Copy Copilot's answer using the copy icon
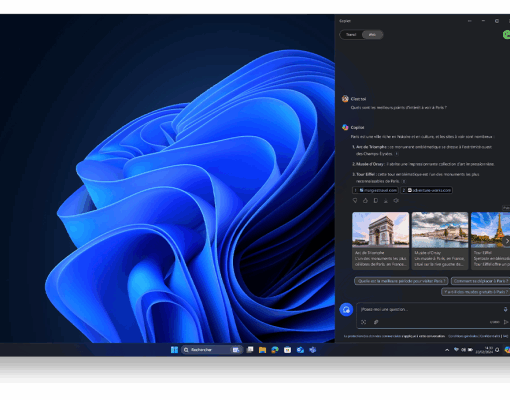The height and width of the screenshot is (400, 510). coord(376,200)
